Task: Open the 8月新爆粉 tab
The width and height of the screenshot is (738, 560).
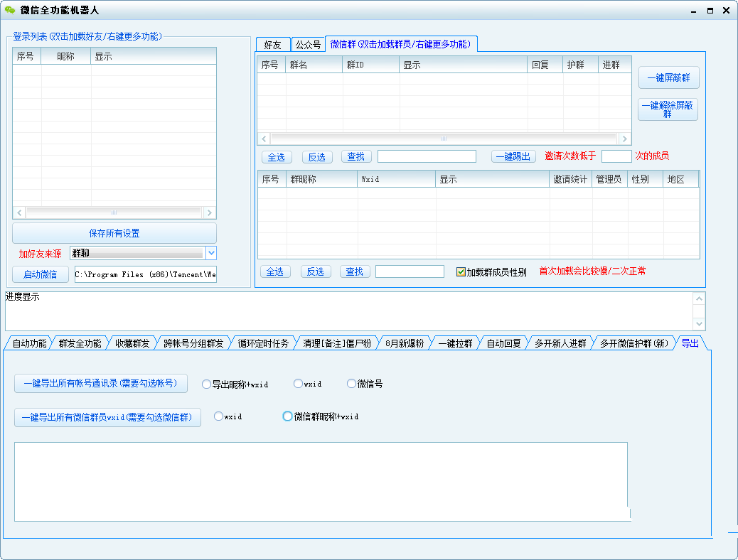Action: click(x=405, y=343)
